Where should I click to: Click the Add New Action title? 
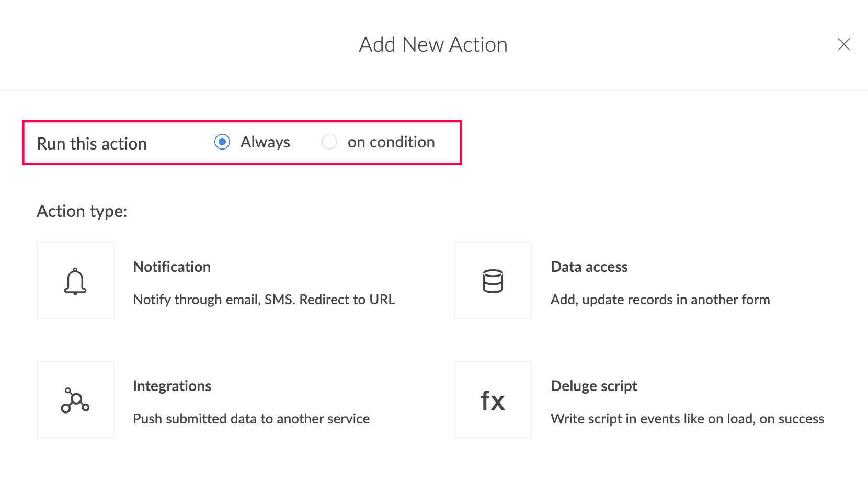click(433, 45)
